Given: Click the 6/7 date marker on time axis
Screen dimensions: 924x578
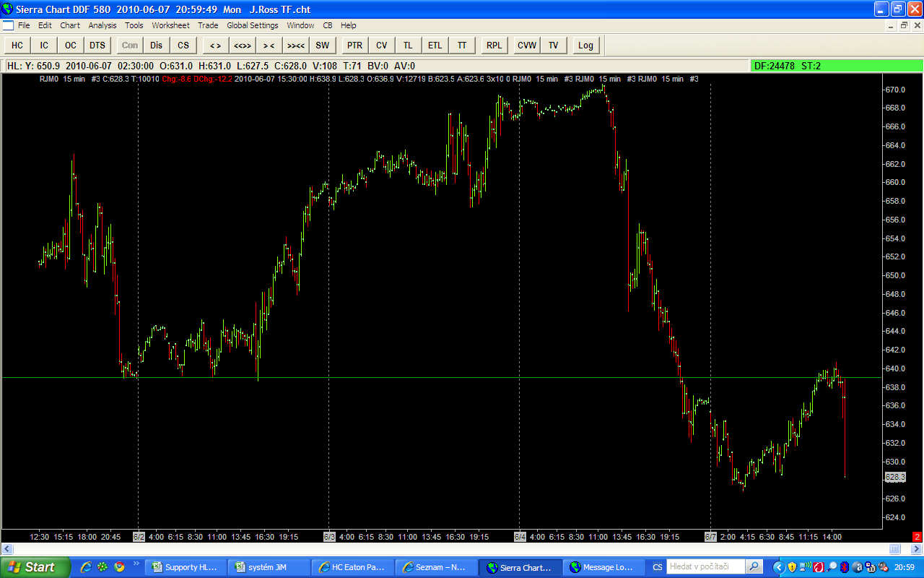Looking at the screenshot, I should click(711, 537).
